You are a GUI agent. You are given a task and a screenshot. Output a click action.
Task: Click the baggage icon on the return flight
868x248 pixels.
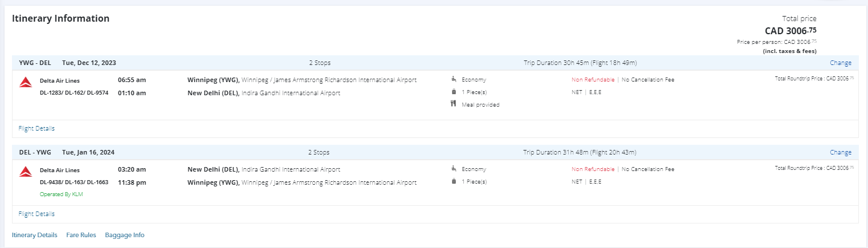[x=454, y=181]
